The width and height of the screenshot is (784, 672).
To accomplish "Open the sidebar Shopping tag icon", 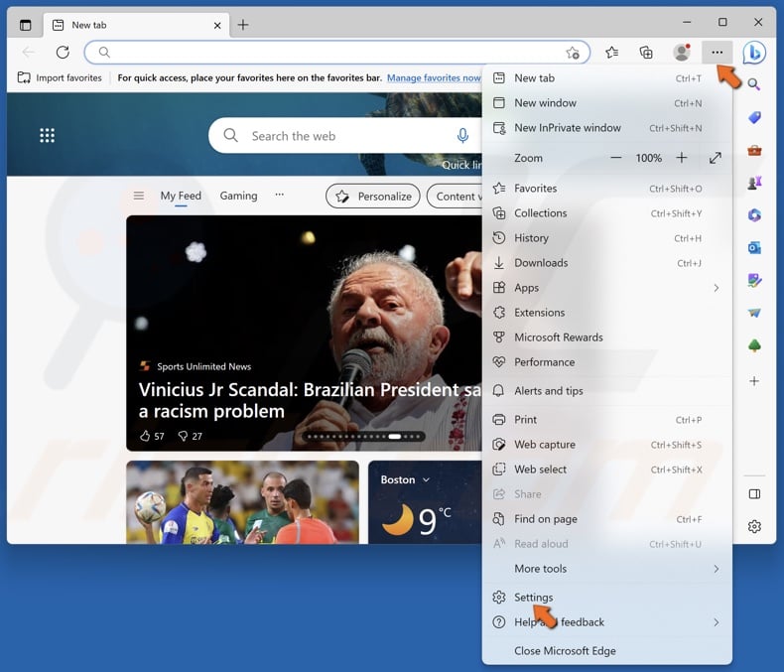I will 754,117.
